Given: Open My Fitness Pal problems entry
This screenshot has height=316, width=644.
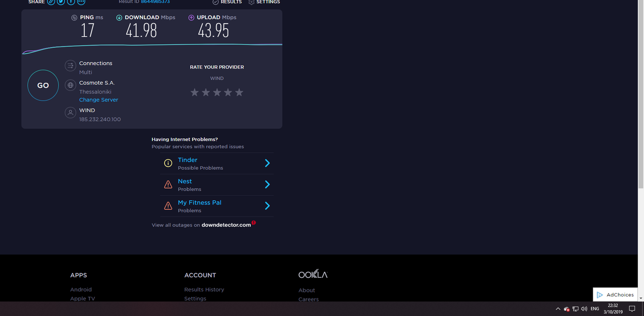Looking at the screenshot, I should point(217,206).
